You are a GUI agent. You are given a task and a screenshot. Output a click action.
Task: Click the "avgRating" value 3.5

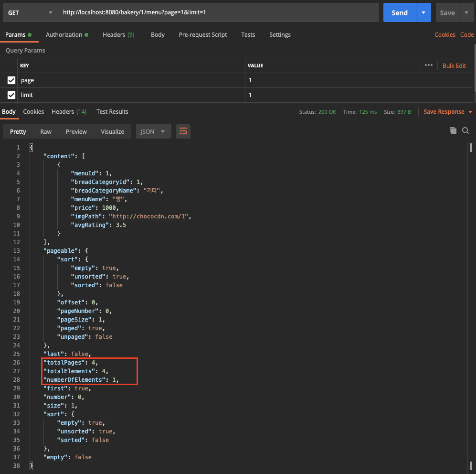coord(121,225)
